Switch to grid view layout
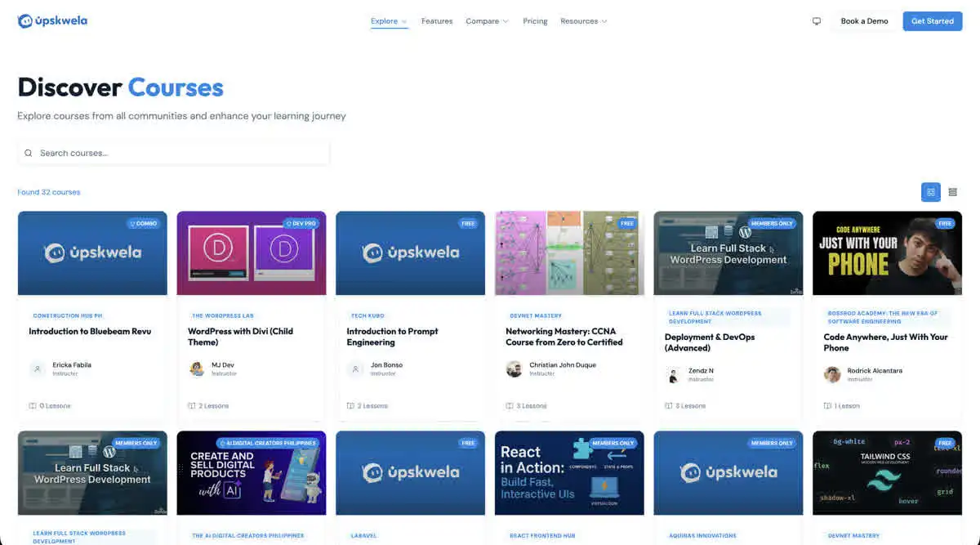 coord(930,192)
